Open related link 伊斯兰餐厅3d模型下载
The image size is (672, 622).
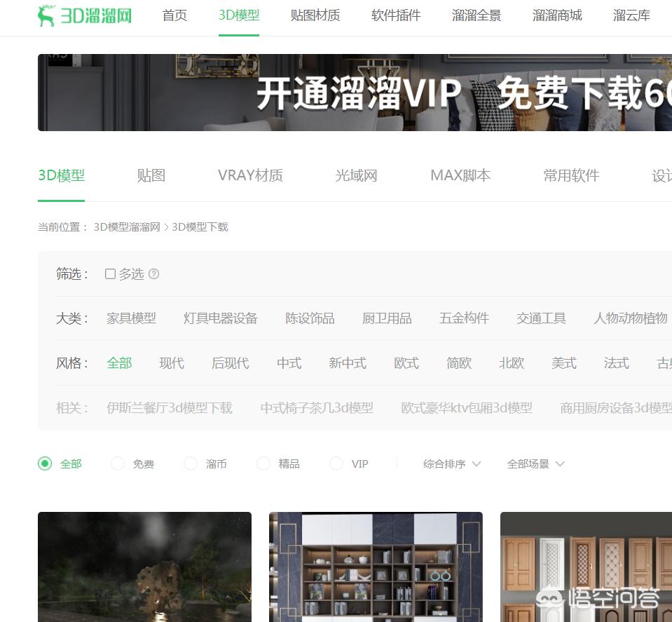click(170, 407)
